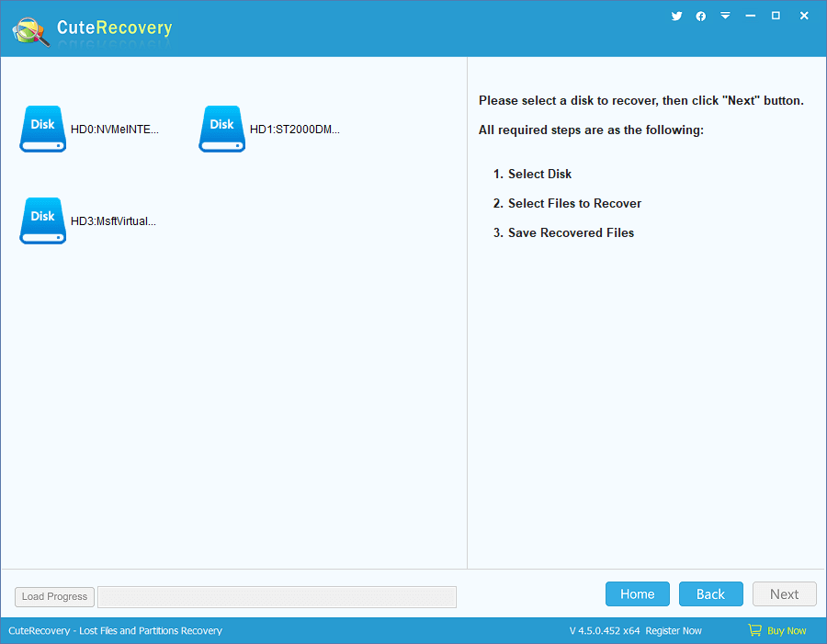Click the HD3:MsftVirtual... label
827x644 pixels.
[113, 221]
